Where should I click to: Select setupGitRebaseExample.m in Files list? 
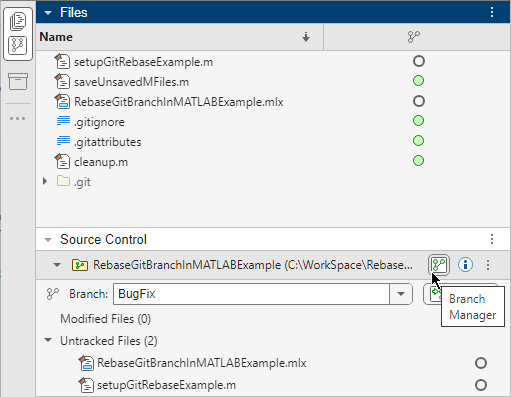pyautogui.click(x=143, y=62)
